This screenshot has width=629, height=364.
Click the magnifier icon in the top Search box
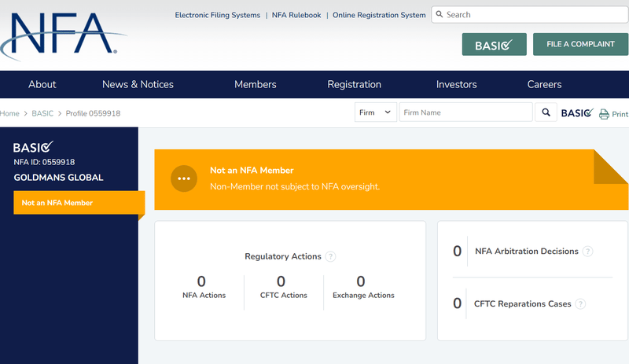[x=440, y=14]
